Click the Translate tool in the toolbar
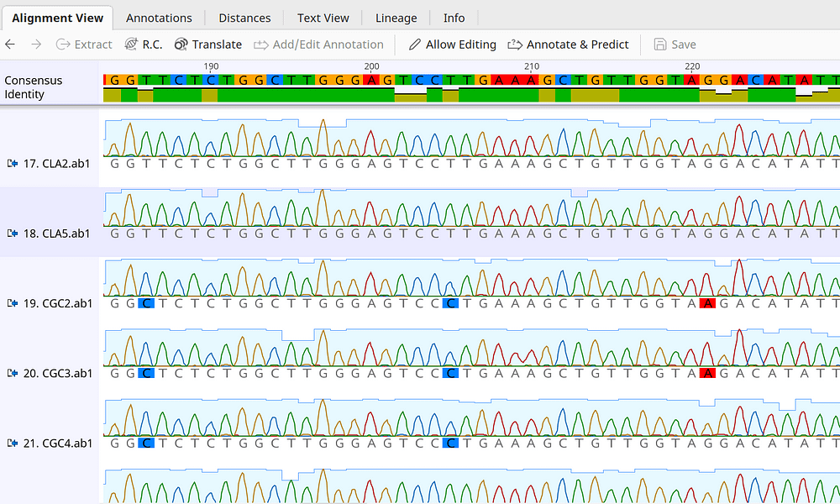The width and height of the screenshot is (840, 504). point(207,45)
